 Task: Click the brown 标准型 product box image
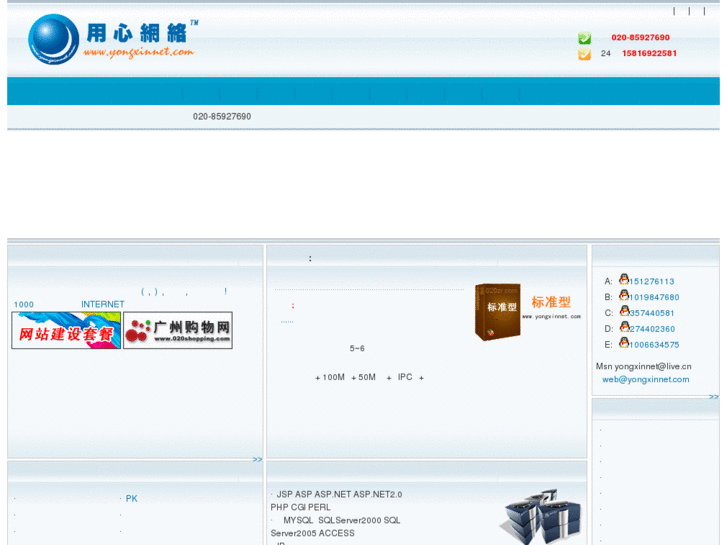tap(497, 312)
